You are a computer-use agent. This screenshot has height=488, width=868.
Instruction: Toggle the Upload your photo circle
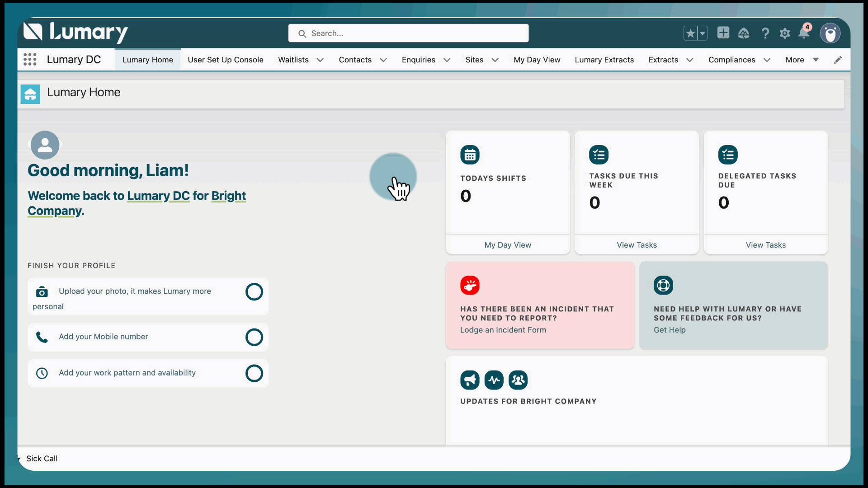(x=254, y=292)
